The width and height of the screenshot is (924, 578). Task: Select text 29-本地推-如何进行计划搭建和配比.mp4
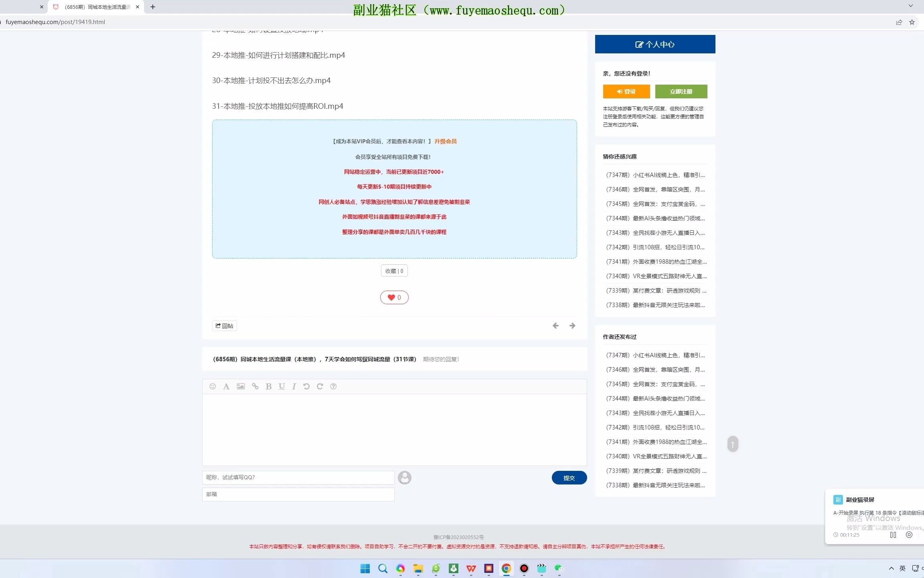pyautogui.click(x=278, y=55)
